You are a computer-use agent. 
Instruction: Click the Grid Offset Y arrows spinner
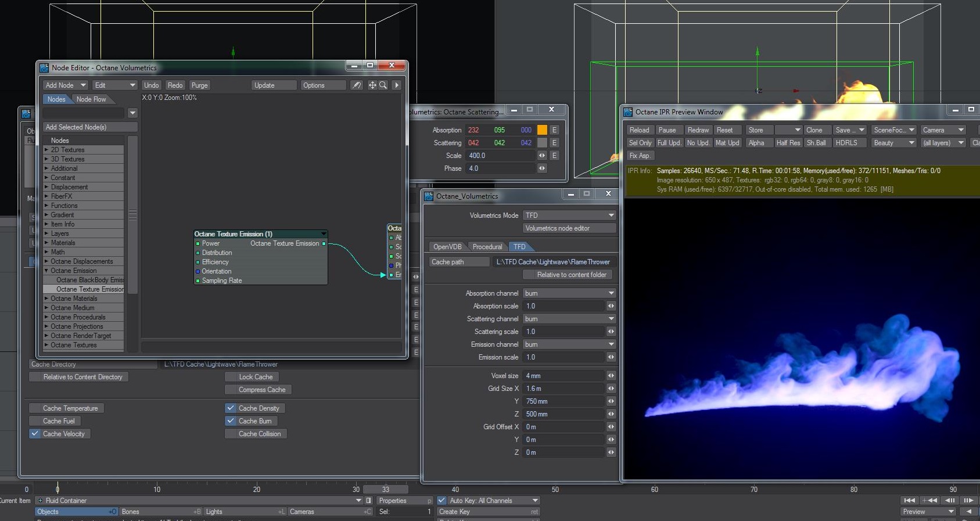(611, 440)
